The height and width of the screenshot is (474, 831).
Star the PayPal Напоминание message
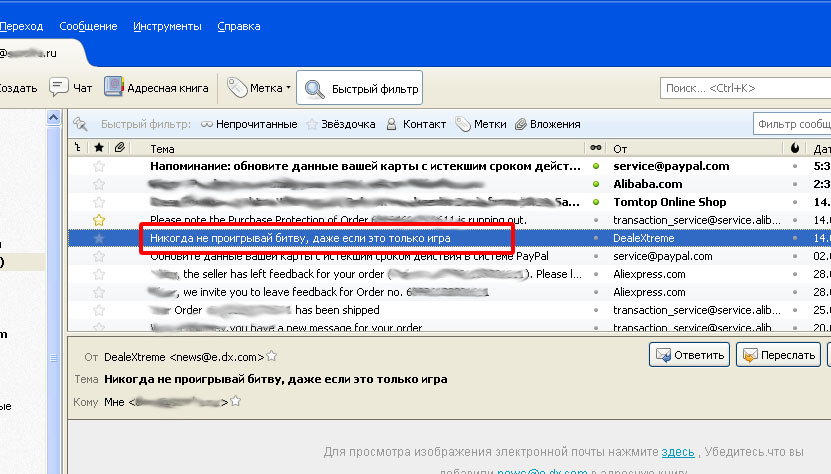click(x=99, y=166)
